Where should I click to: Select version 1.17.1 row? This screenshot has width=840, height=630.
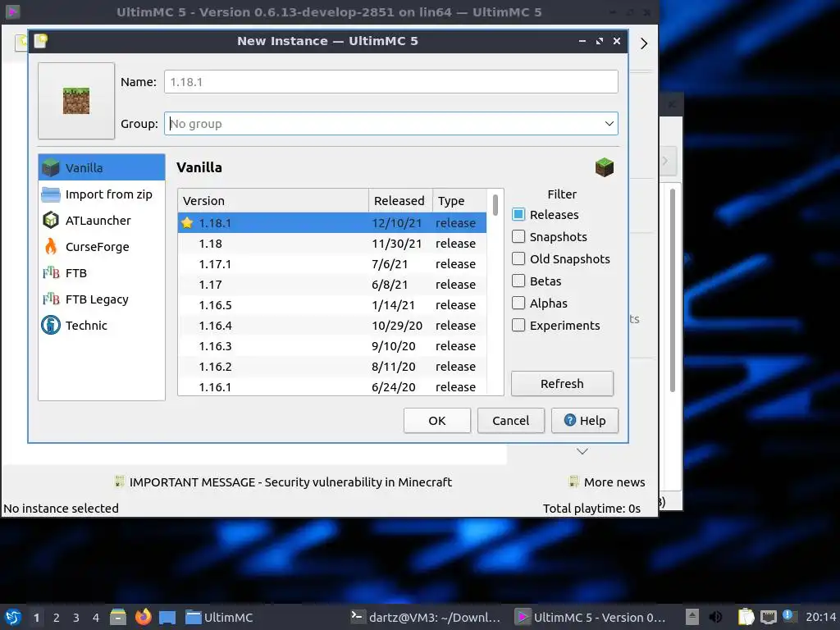click(x=332, y=264)
